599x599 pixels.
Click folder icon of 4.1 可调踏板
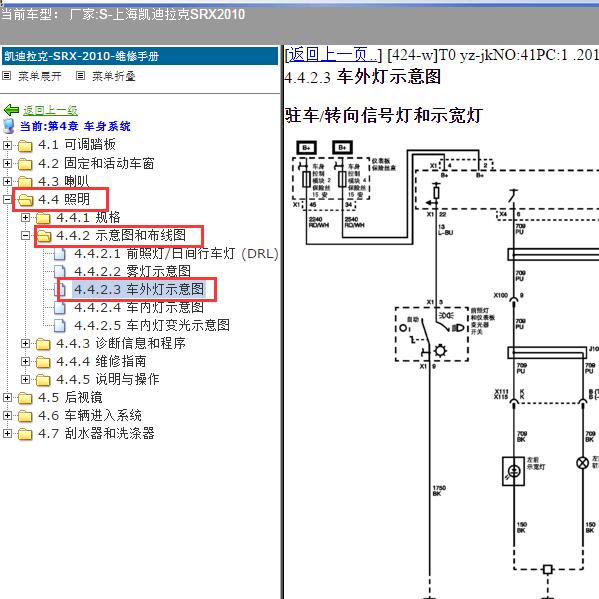[25, 146]
